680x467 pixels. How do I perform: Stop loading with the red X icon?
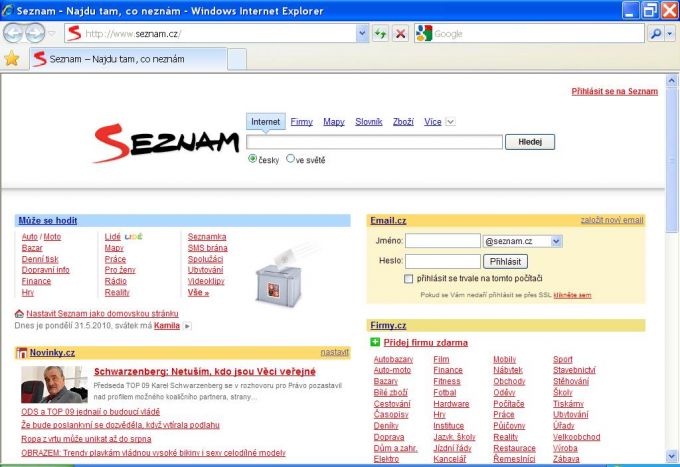click(401, 33)
